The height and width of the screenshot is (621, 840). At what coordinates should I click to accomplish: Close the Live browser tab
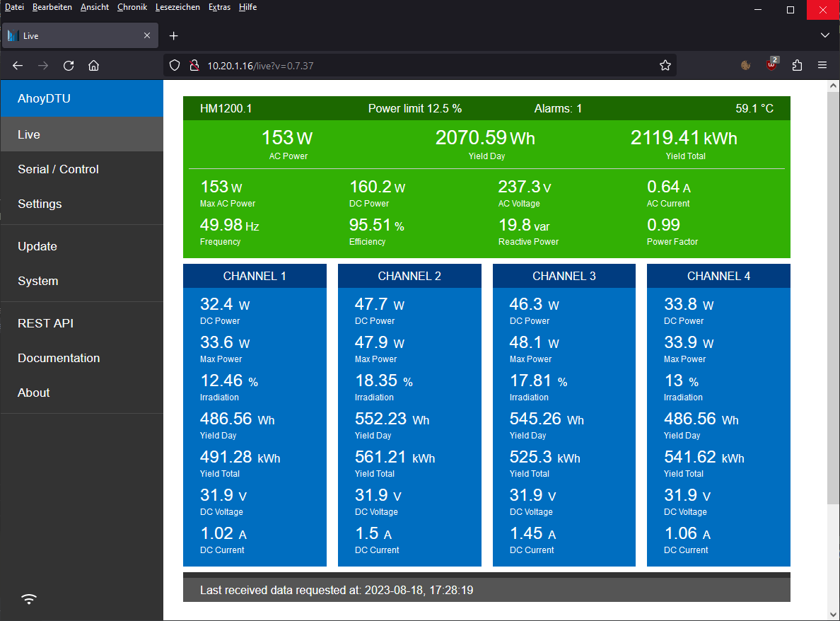(x=148, y=36)
